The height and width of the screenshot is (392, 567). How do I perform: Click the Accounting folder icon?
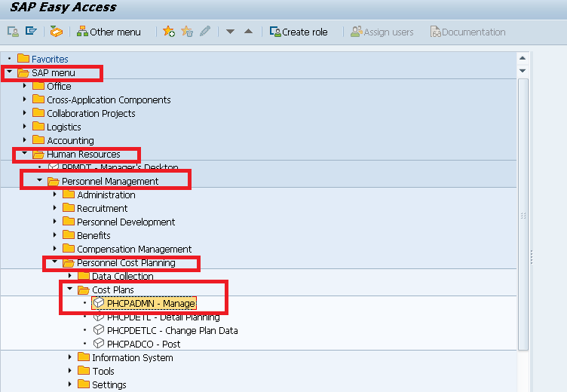point(38,140)
